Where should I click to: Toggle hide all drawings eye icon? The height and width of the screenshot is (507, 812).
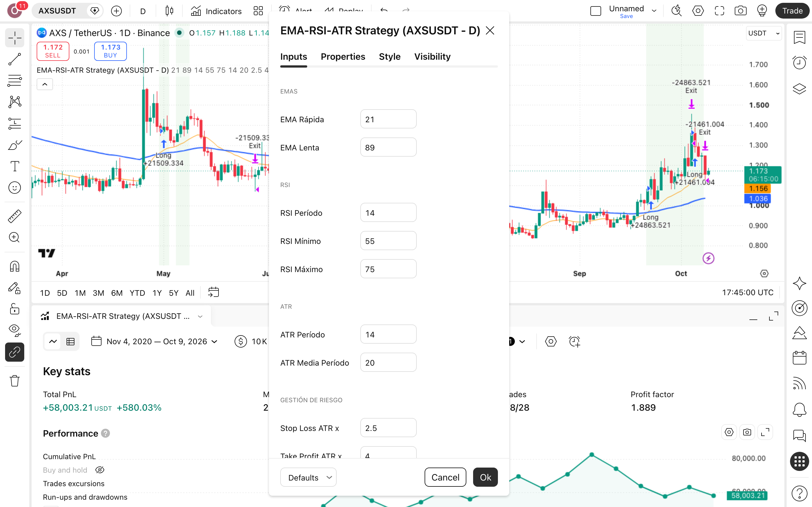click(14, 330)
